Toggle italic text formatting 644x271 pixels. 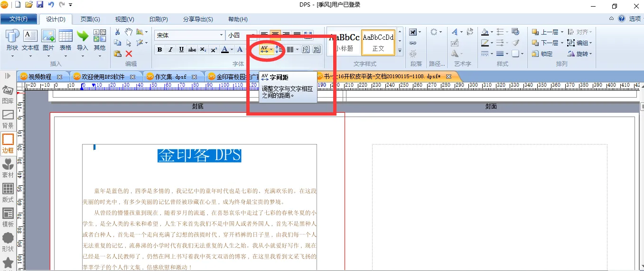pos(170,50)
